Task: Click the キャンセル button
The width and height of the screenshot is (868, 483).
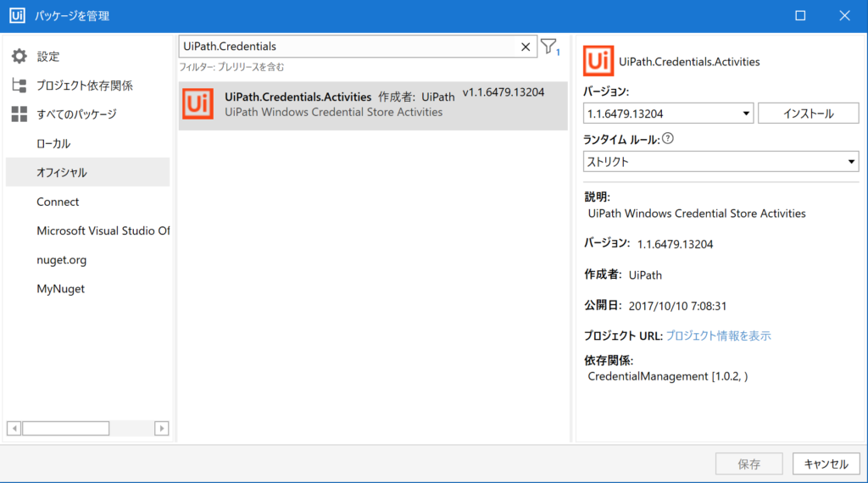Action: (826, 464)
